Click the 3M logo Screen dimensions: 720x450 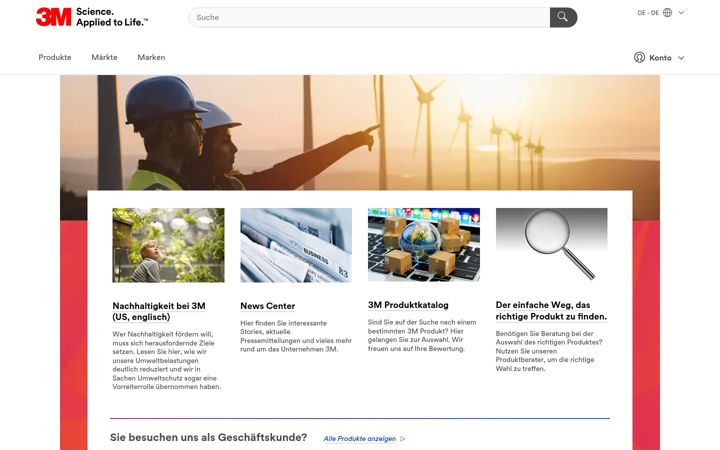pyautogui.click(x=54, y=17)
